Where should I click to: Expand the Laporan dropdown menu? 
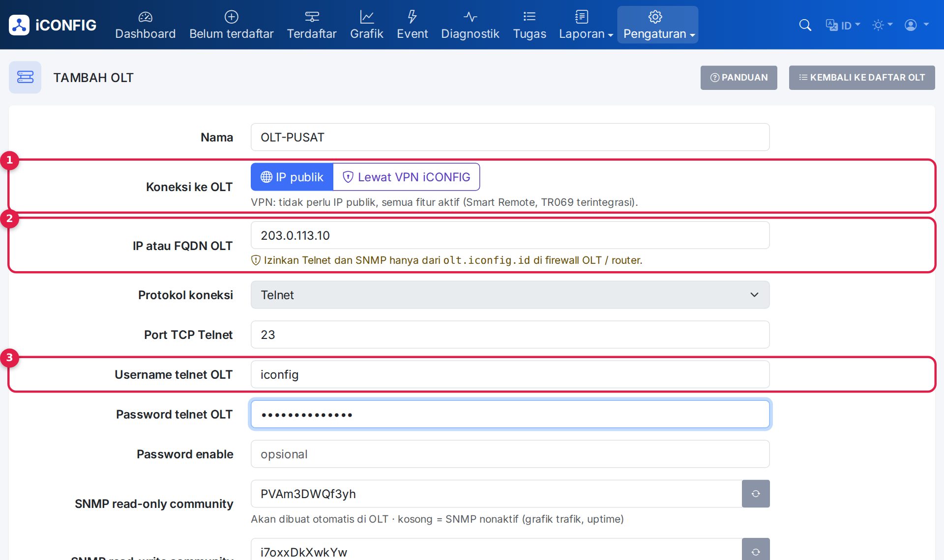coord(586,25)
